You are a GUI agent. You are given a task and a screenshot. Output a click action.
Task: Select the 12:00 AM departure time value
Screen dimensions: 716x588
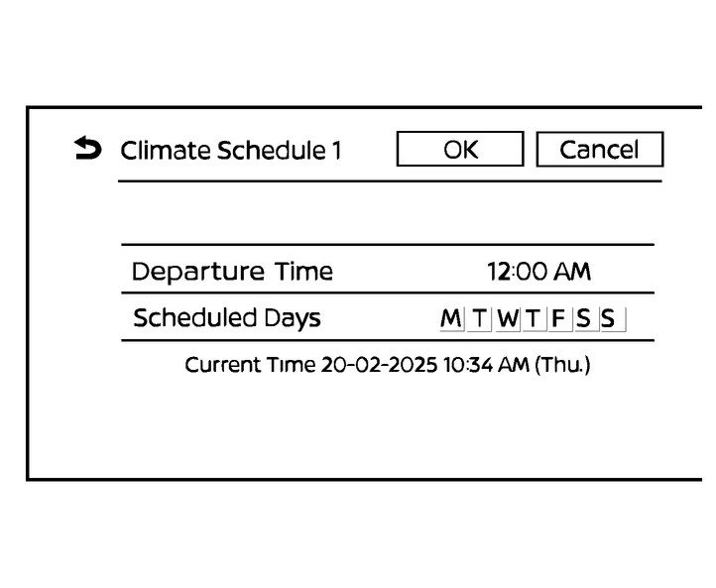click(x=538, y=271)
